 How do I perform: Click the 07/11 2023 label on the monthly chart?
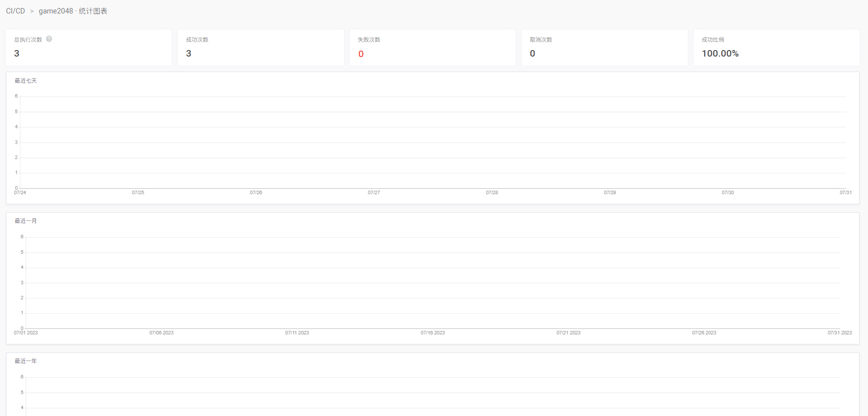pyautogui.click(x=297, y=333)
